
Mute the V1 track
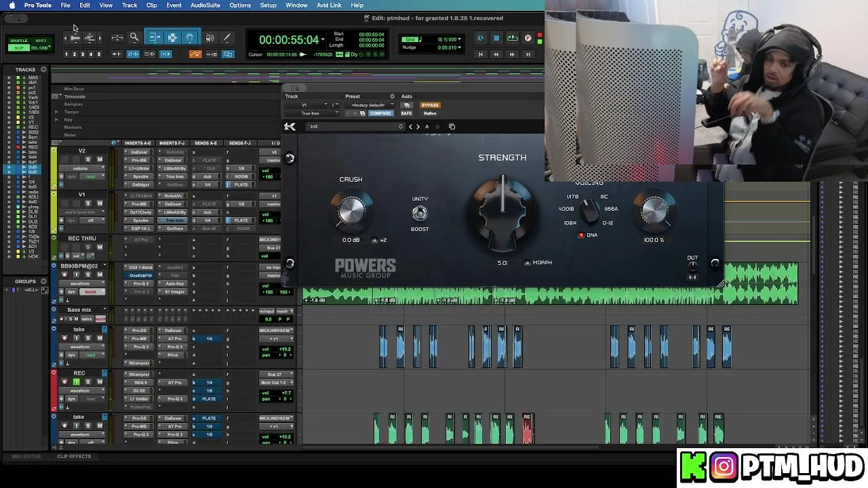pos(100,203)
